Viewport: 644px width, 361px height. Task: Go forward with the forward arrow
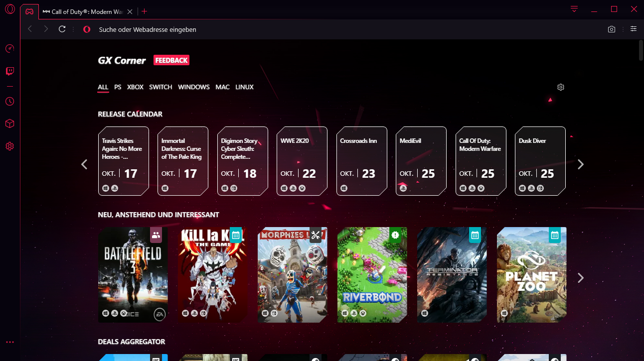pyautogui.click(x=46, y=29)
